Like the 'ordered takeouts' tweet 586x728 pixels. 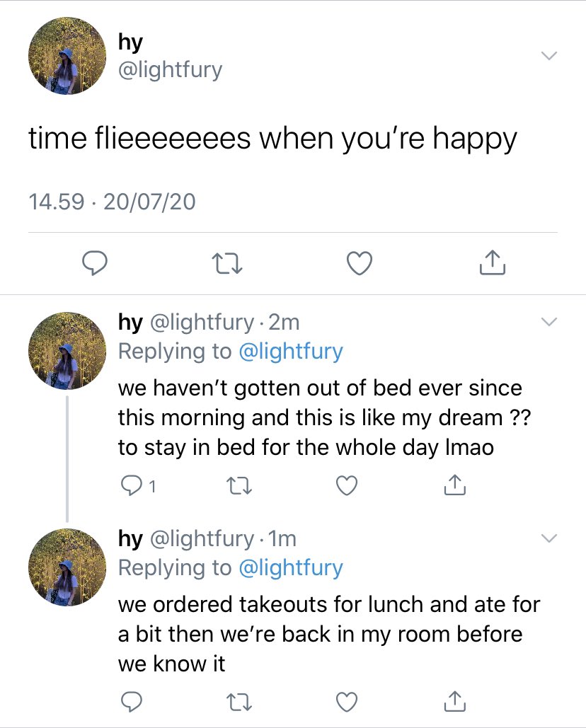point(346,702)
